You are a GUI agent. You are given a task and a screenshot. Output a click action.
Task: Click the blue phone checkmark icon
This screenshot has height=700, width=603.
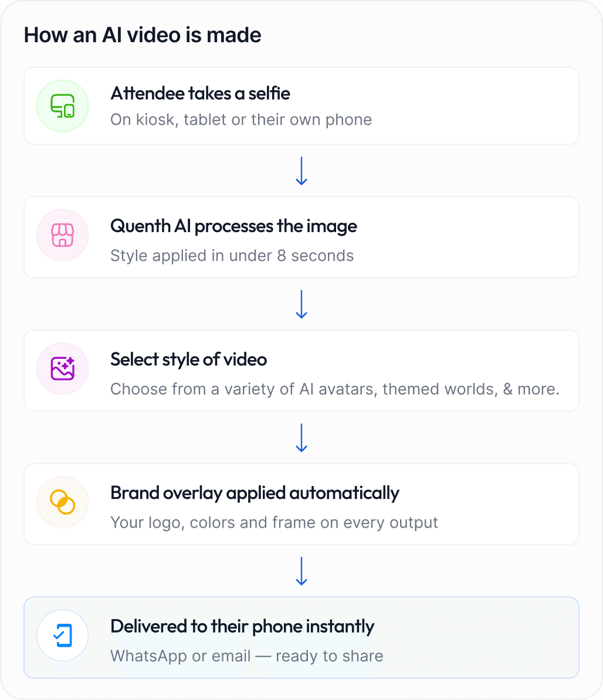[63, 636]
